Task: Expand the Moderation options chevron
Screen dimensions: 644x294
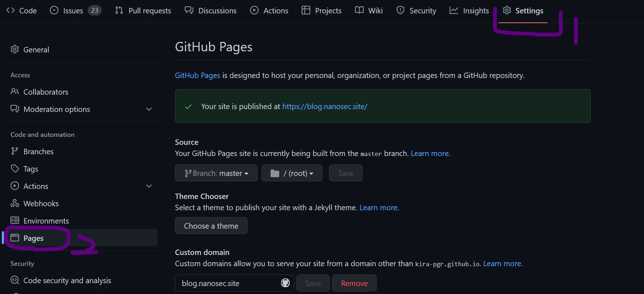Action: 149,109
